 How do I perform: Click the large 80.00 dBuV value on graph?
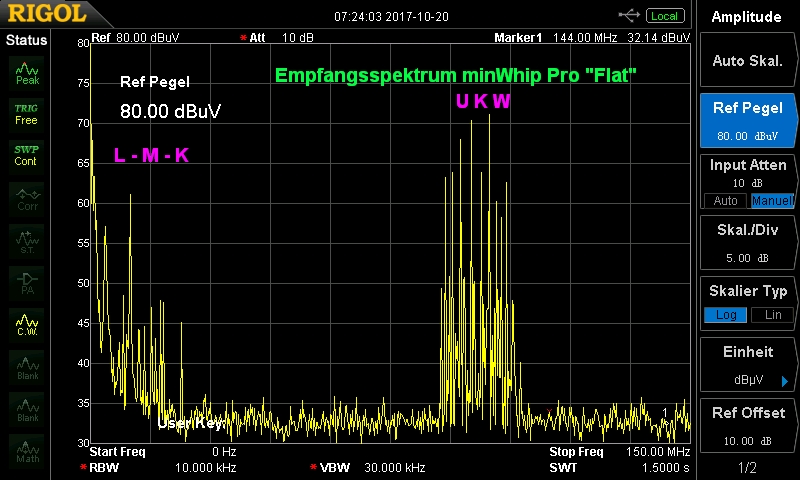(170, 111)
